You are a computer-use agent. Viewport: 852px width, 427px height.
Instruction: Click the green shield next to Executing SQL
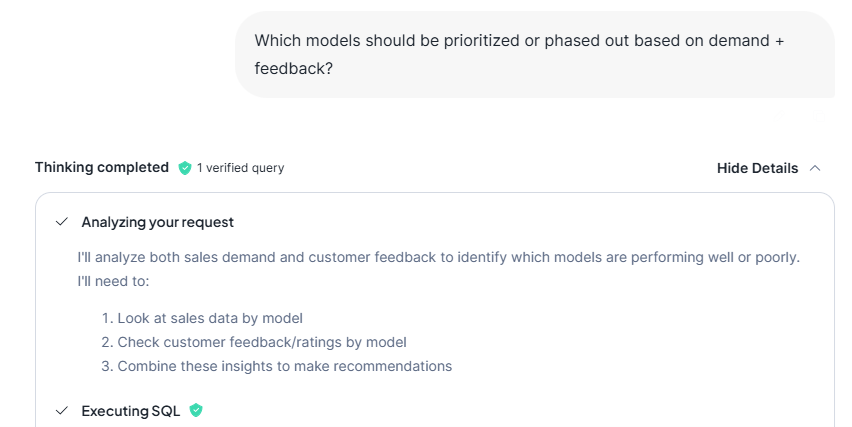click(x=196, y=410)
